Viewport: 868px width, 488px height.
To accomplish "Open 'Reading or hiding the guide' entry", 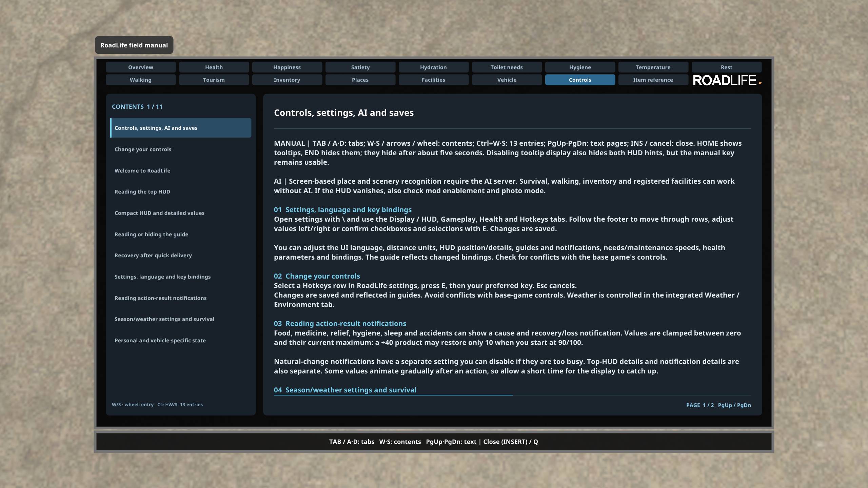I will (x=181, y=234).
